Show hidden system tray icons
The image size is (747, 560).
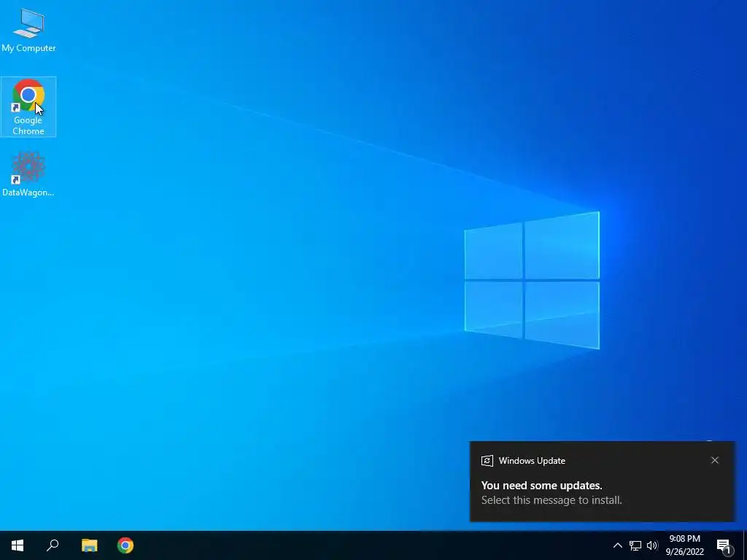(x=617, y=545)
